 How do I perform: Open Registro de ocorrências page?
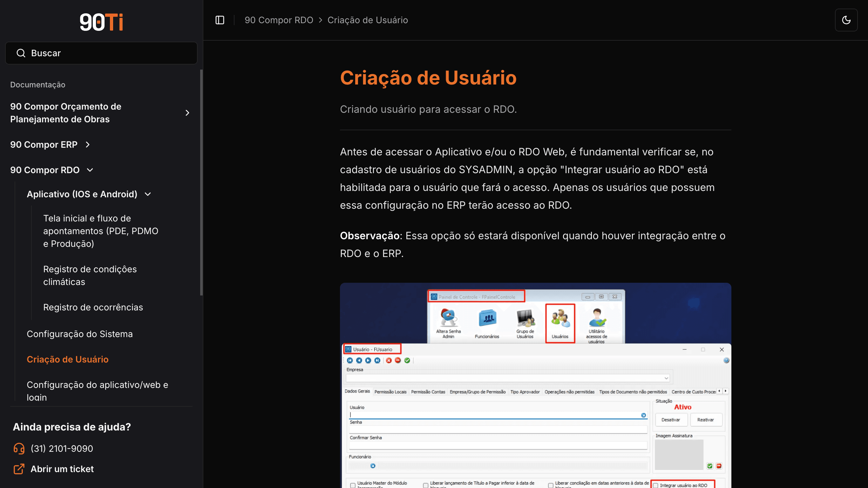pos(93,307)
